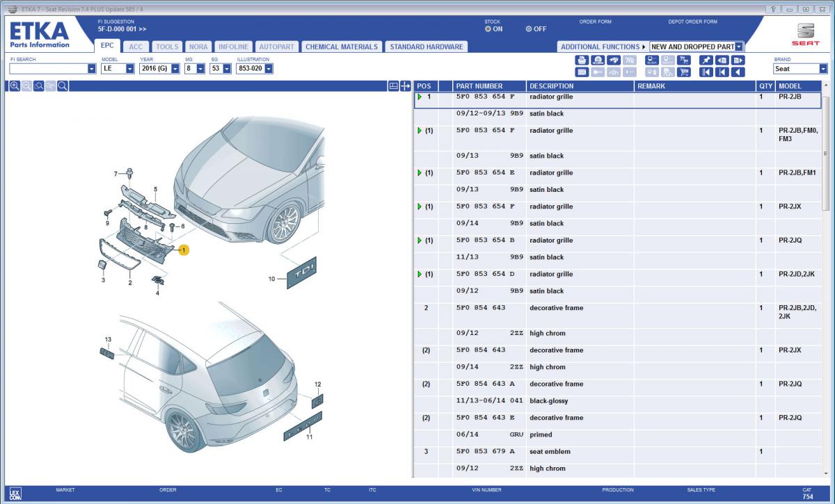
Task: Toggle the split layout icon above illustration
Action: coord(394,86)
